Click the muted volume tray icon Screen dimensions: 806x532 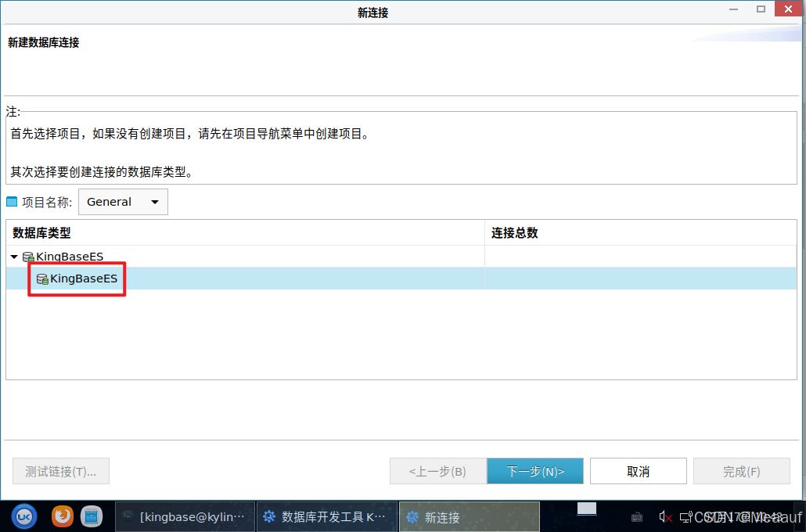coord(665,516)
